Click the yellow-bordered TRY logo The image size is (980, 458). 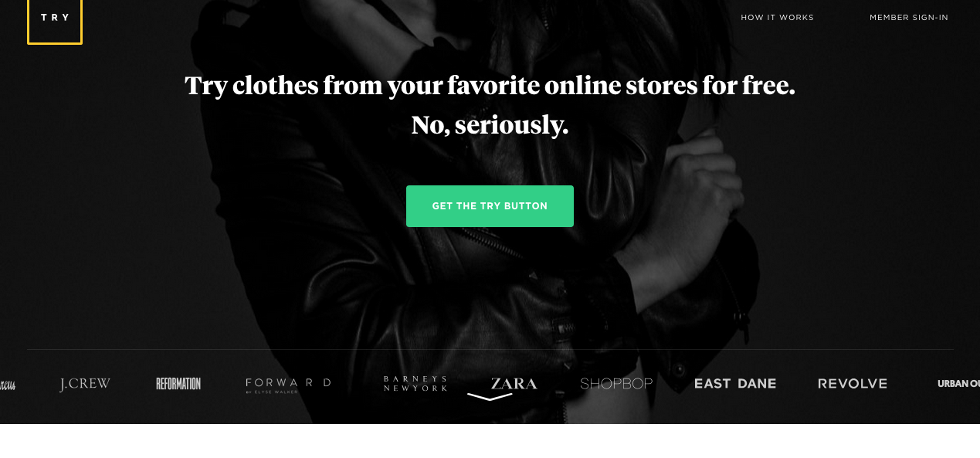(x=55, y=21)
